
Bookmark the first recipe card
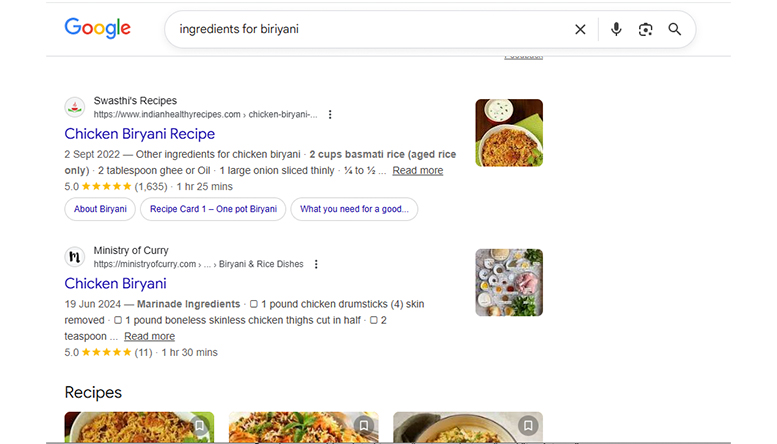coord(199,425)
